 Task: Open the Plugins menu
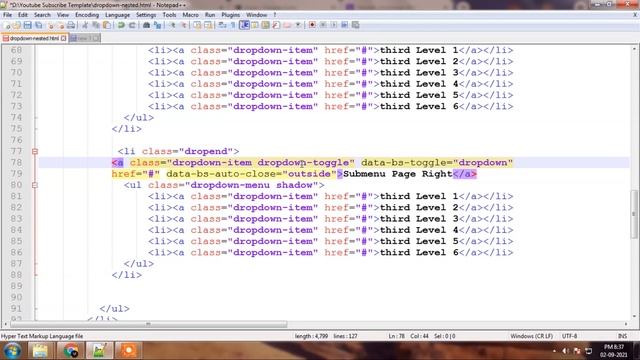click(231, 15)
